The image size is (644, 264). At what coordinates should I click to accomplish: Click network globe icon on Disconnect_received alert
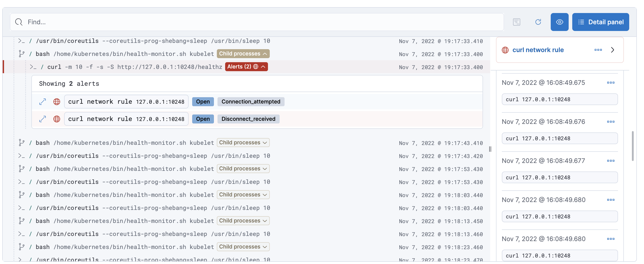[x=57, y=119]
